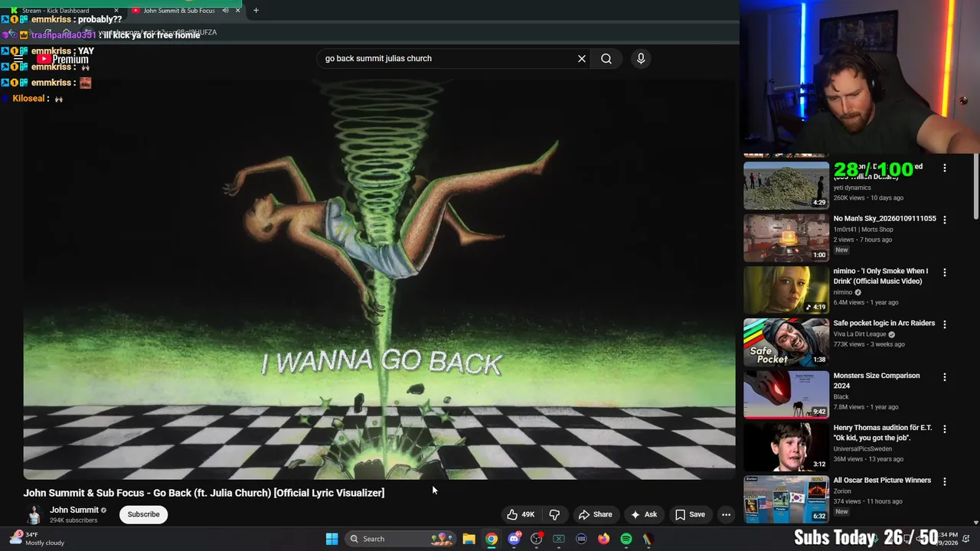Open options menu for yeti dynamics video

pyautogui.click(x=945, y=168)
